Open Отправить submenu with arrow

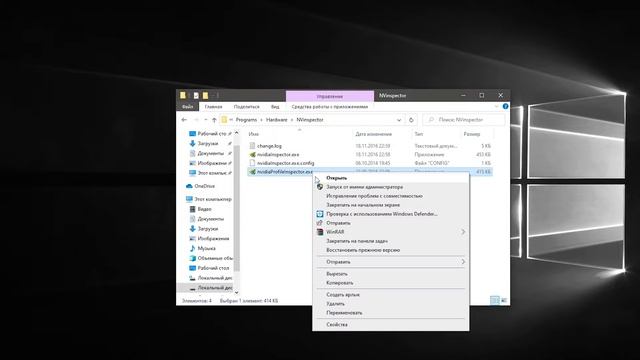coord(391,262)
